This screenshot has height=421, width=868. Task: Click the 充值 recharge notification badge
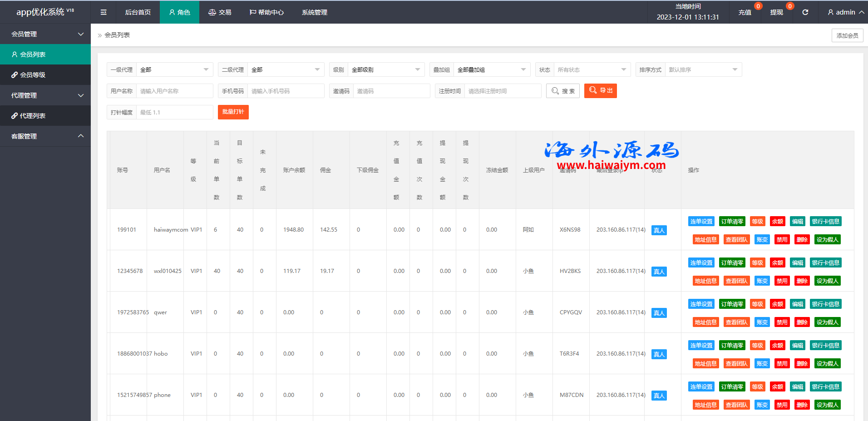758,6
